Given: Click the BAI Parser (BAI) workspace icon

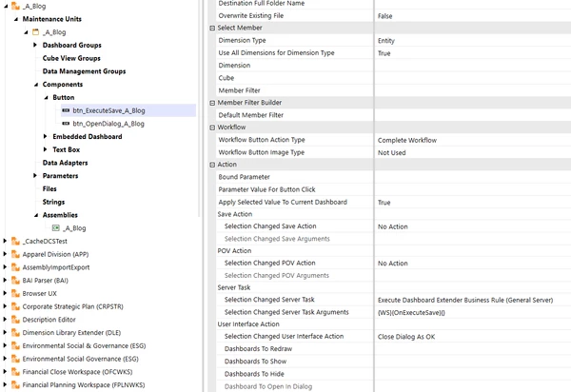Looking at the screenshot, I should pos(15,281).
